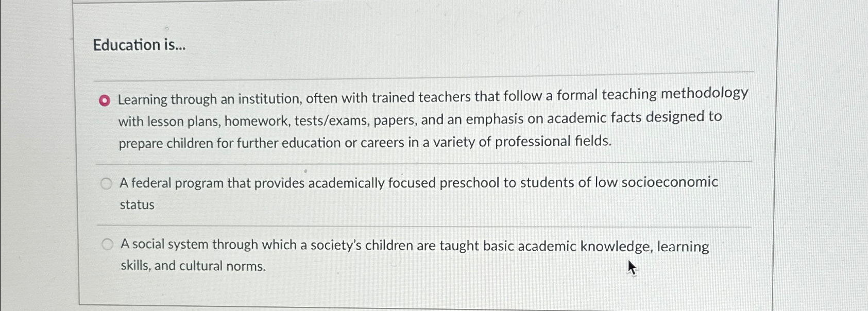Click the word 'status' in the second answer
The width and height of the screenshot is (868, 311).
pos(137,204)
